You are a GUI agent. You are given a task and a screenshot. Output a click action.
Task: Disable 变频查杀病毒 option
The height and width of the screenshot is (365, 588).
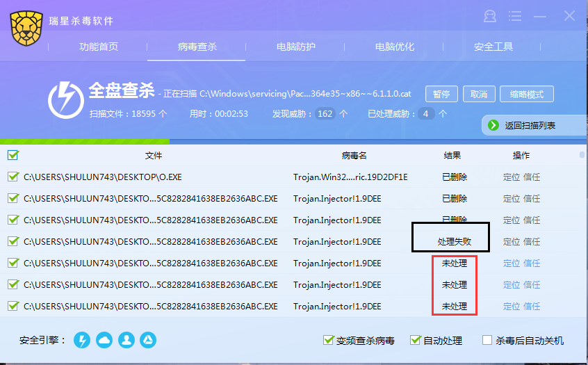pos(329,340)
